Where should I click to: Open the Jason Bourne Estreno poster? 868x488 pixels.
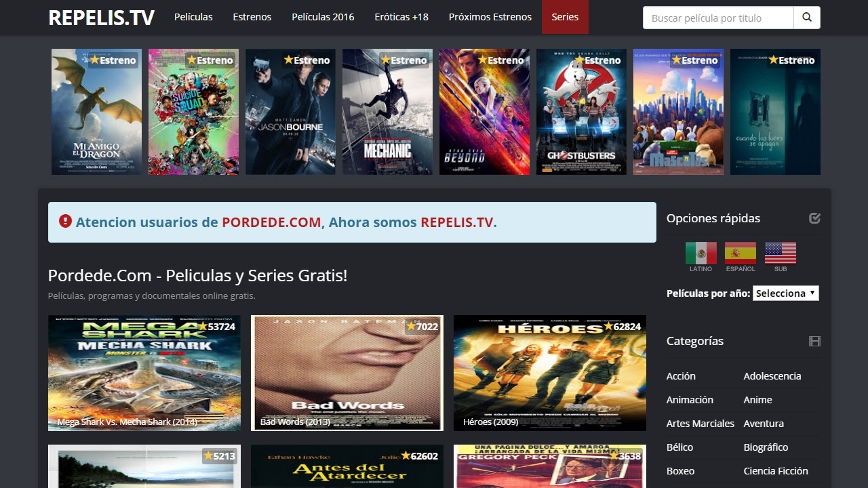coord(290,111)
